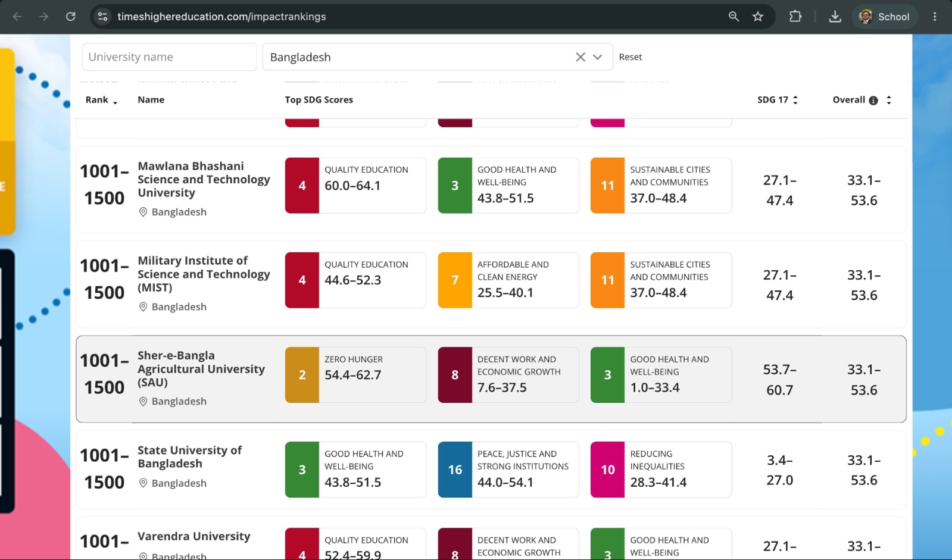The image size is (952, 560).
Task: Click SDG 3 green badge for Varendra University
Action: tap(607, 544)
